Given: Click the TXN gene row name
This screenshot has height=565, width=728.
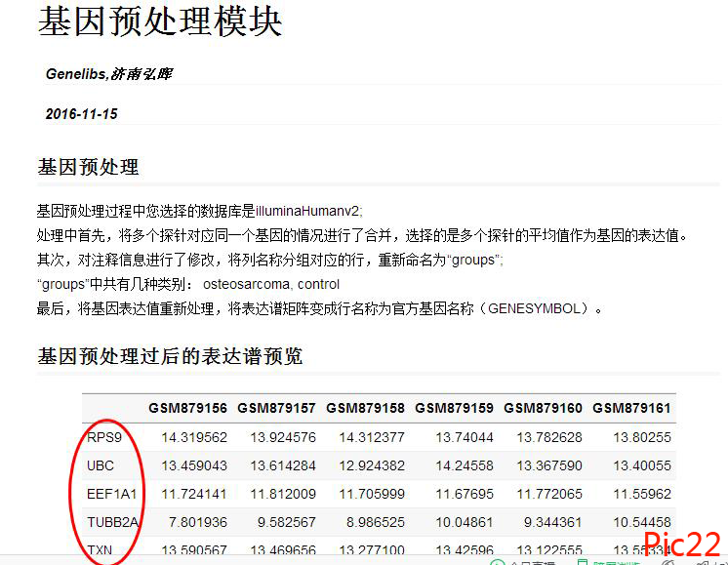Looking at the screenshot, I should [x=101, y=550].
